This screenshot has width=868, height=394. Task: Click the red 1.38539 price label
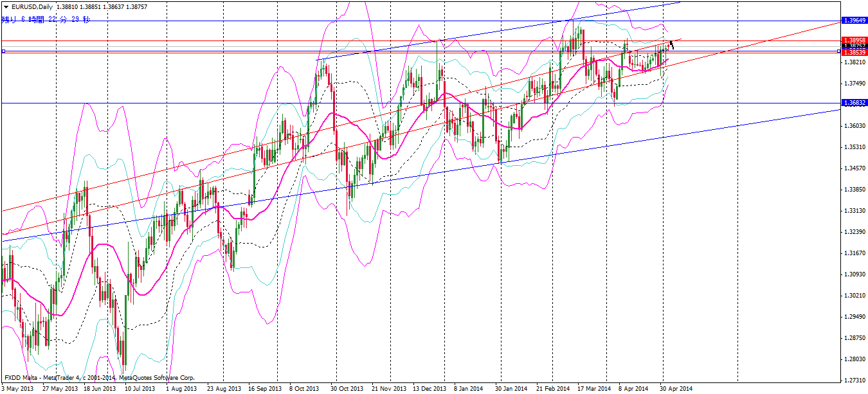click(854, 53)
